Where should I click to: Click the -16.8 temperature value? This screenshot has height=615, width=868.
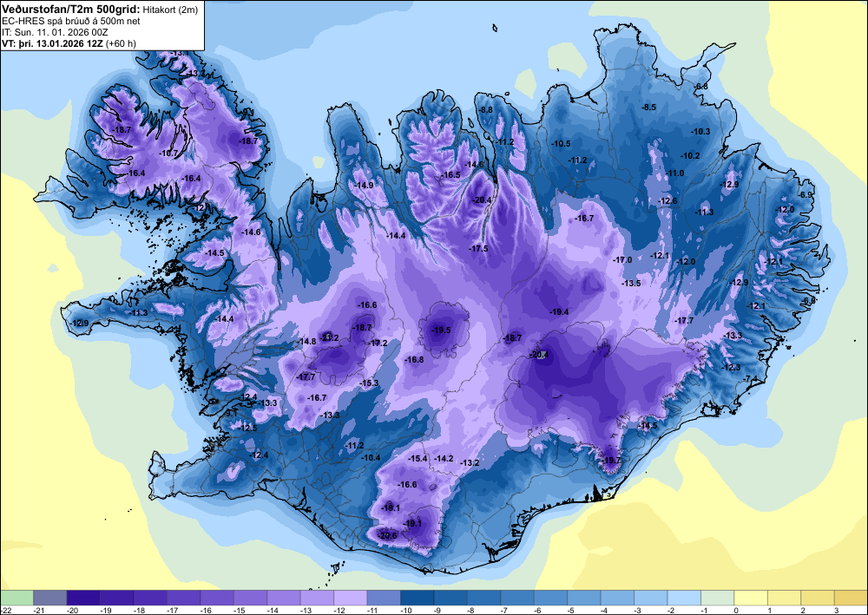(414, 359)
